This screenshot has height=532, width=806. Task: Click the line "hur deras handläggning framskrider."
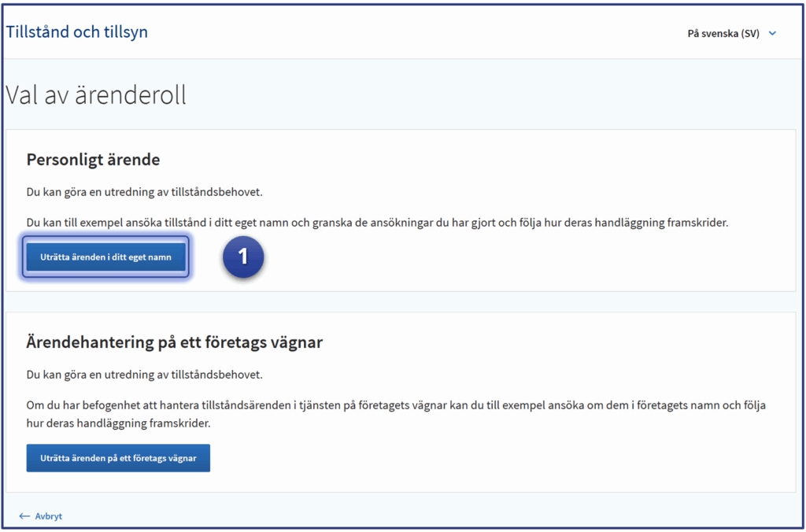pyautogui.click(x=118, y=423)
